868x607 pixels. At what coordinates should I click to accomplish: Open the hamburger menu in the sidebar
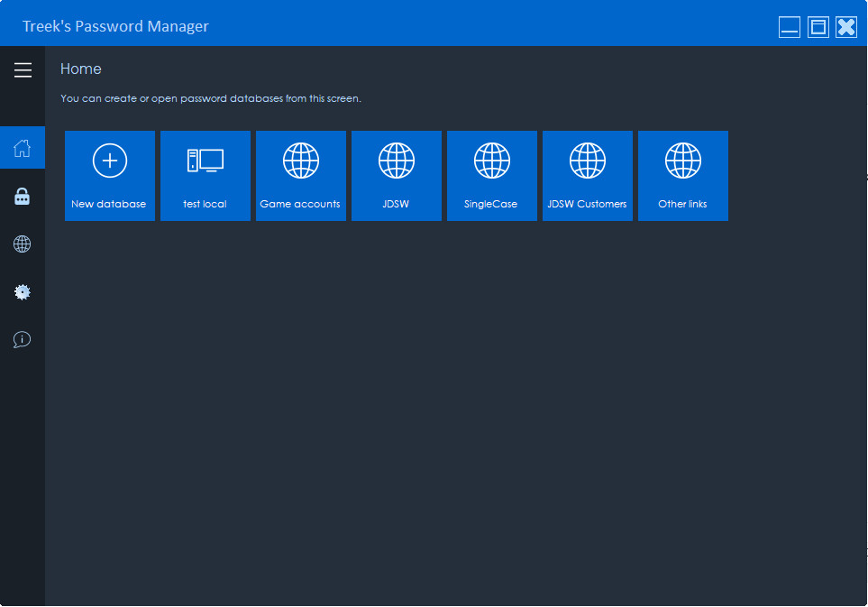23,70
